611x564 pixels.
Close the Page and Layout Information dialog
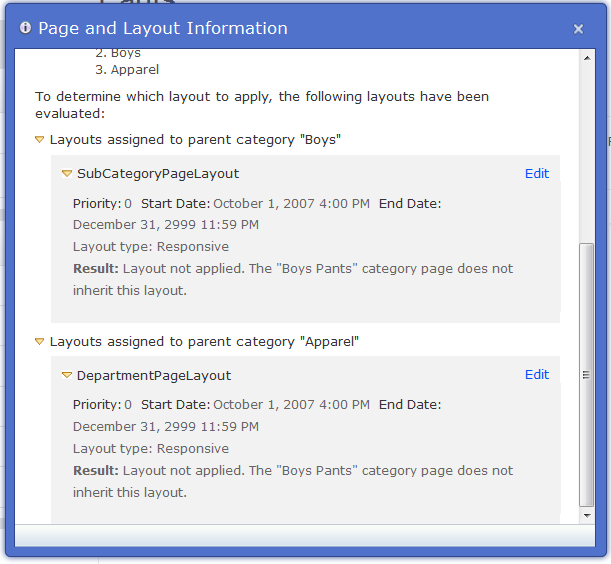(x=578, y=30)
